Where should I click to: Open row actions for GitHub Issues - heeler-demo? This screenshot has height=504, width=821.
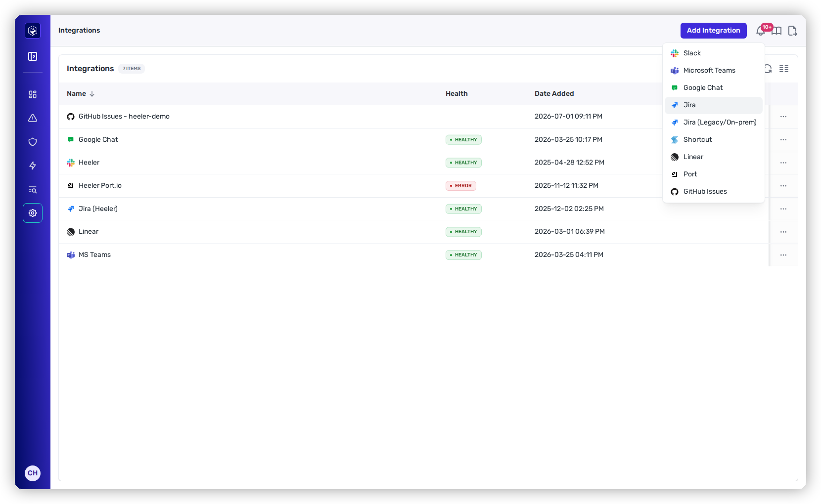(x=783, y=117)
